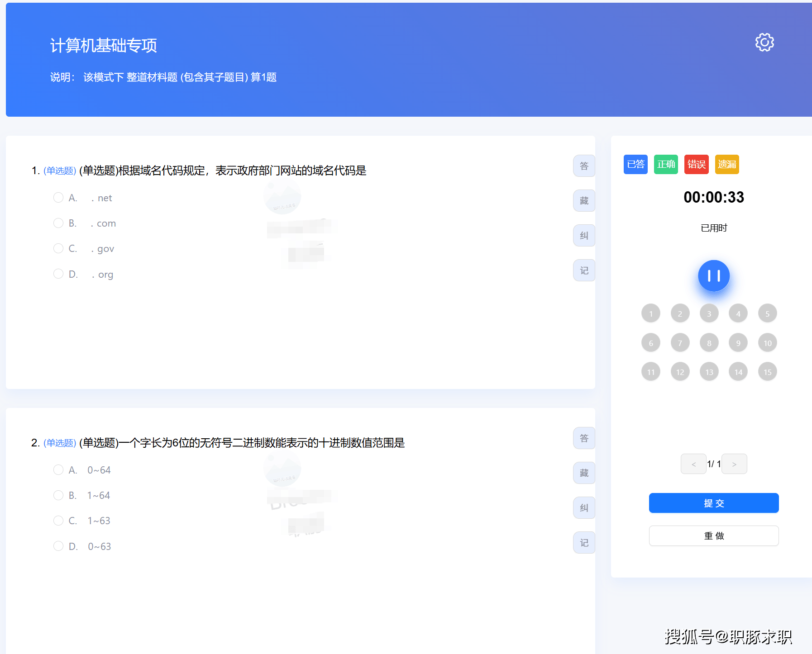
Task: Jump to question 14 in the number grid
Action: (738, 372)
